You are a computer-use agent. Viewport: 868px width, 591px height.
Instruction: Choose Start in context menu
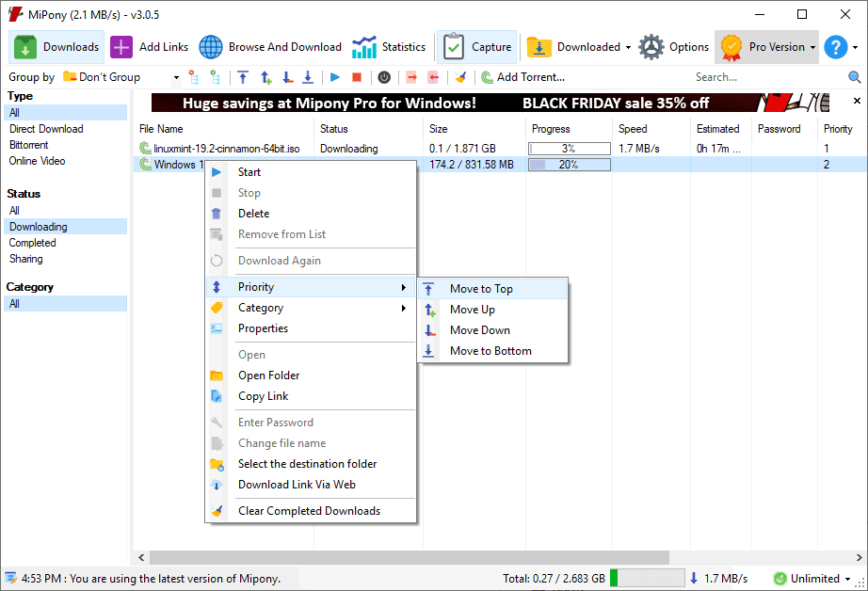click(x=311, y=172)
